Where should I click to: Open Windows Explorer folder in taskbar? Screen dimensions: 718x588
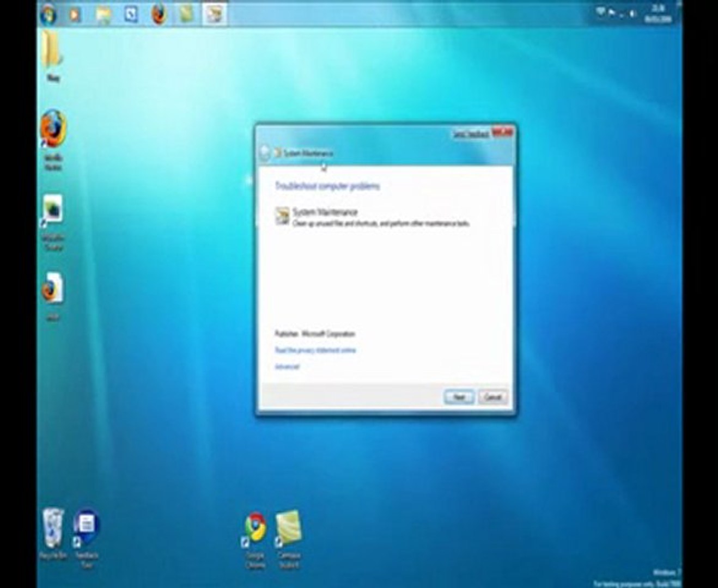pos(103,15)
